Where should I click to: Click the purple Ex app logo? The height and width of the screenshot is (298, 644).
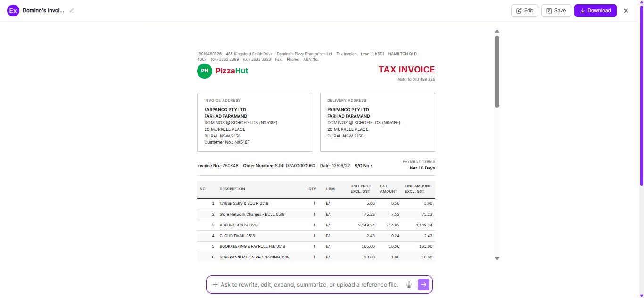[x=13, y=10]
